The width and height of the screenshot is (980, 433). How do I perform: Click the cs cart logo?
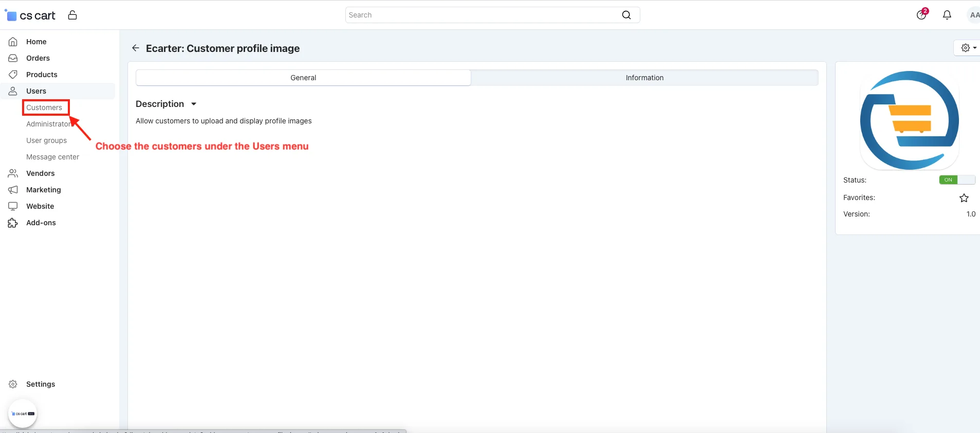[30, 15]
